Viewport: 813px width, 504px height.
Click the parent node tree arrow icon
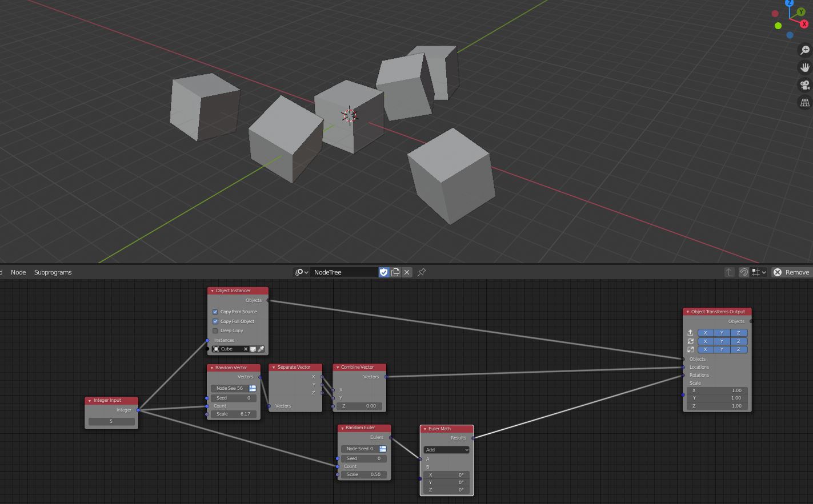(x=730, y=272)
